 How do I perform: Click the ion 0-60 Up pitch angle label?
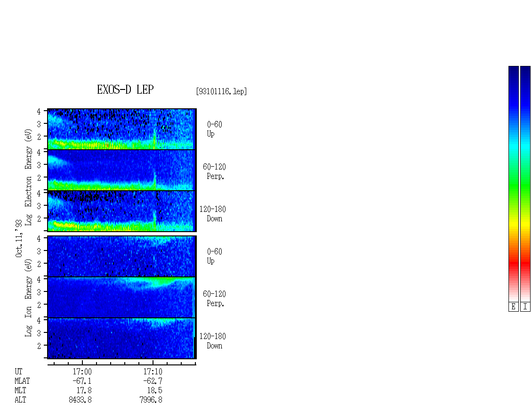click(214, 256)
